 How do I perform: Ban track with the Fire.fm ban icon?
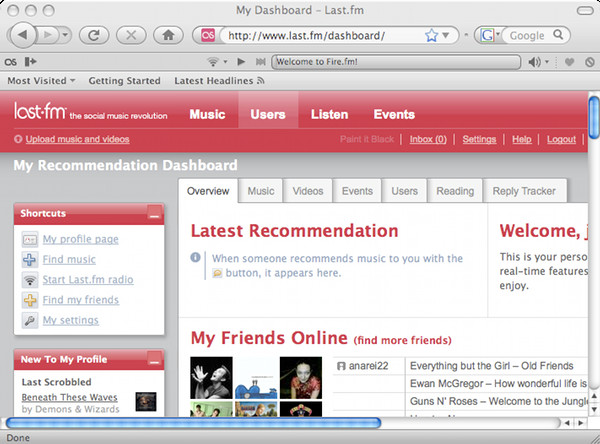(x=590, y=62)
